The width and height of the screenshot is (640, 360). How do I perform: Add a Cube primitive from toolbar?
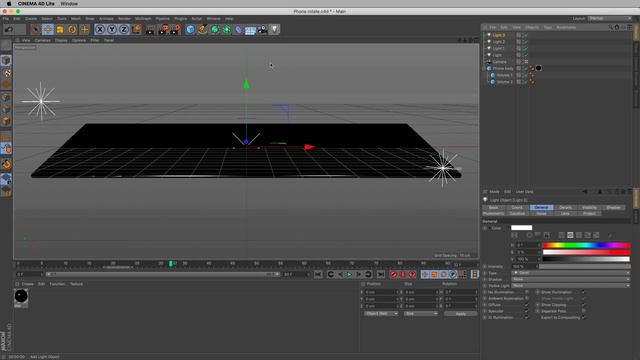point(190,29)
